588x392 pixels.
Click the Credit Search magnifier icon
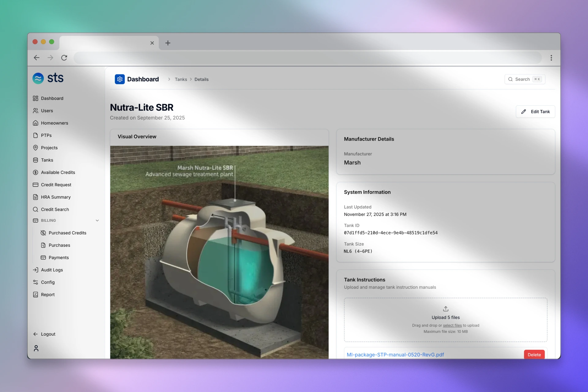36,209
